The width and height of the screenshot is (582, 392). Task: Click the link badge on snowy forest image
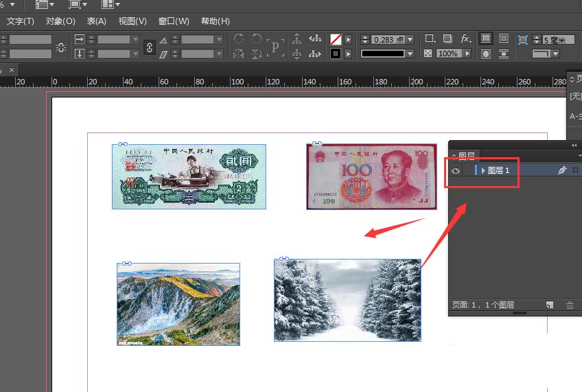(284, 259)
